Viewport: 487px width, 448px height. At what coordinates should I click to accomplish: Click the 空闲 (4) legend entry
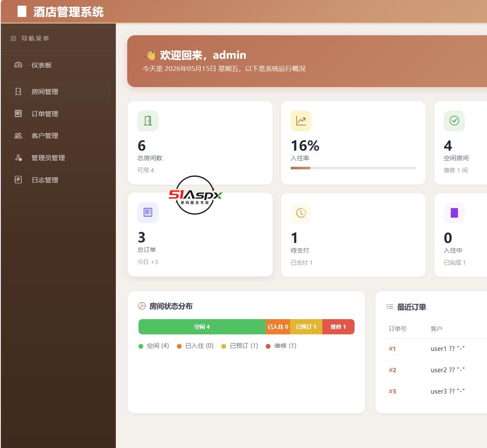[154, 346]
